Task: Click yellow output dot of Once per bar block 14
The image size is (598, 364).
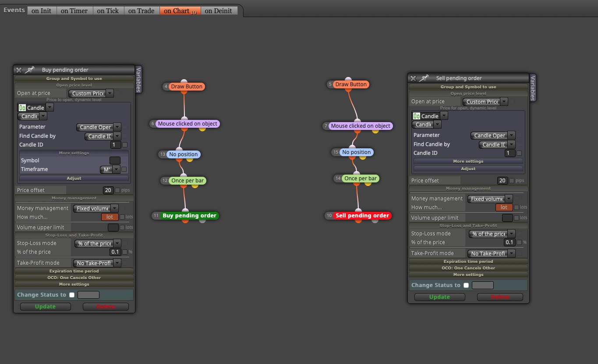Action: point(368,183)
